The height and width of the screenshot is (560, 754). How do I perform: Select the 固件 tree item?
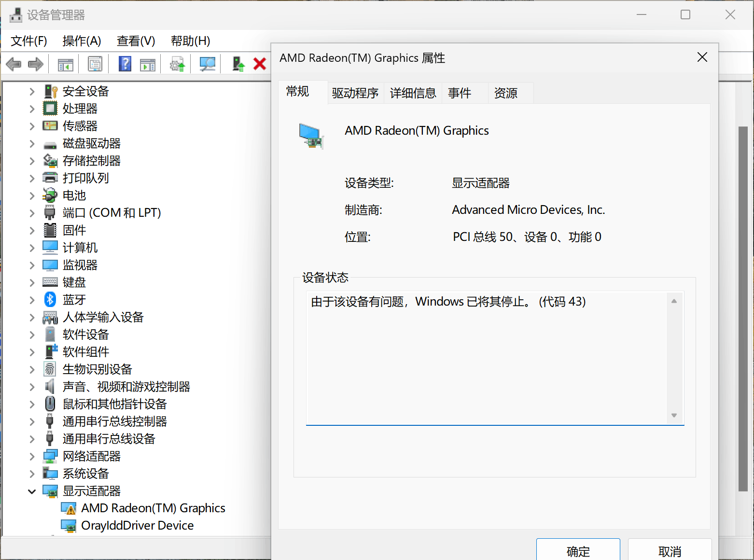click(x=74, y=230)
